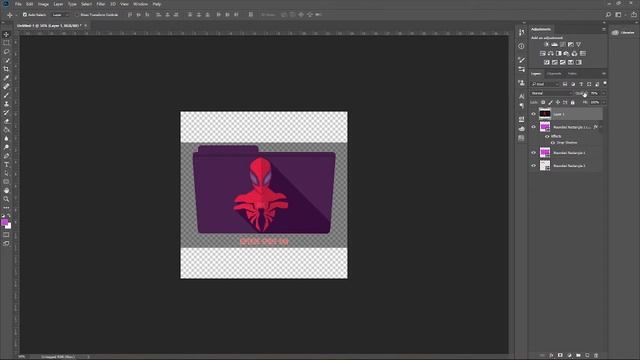
Task: Select the Zoom tool
Action: [6, 199]
